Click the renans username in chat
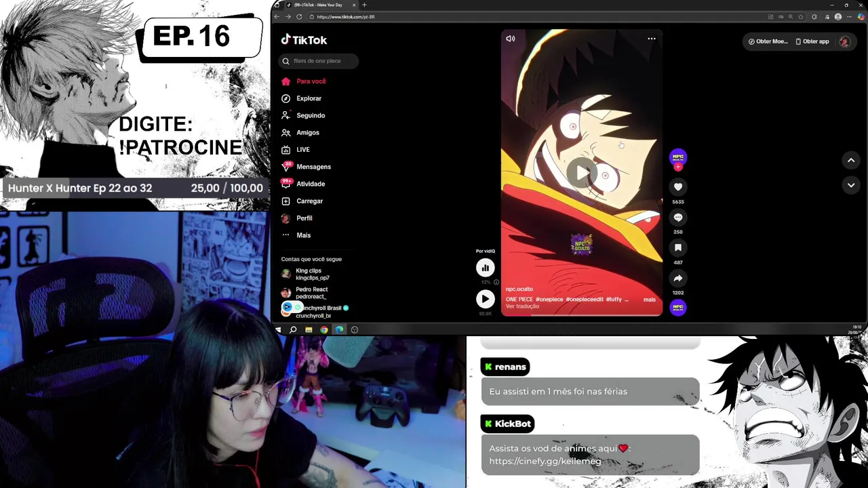Image resolution: width=868 pixels, height=488 pixels. (510, 367)
